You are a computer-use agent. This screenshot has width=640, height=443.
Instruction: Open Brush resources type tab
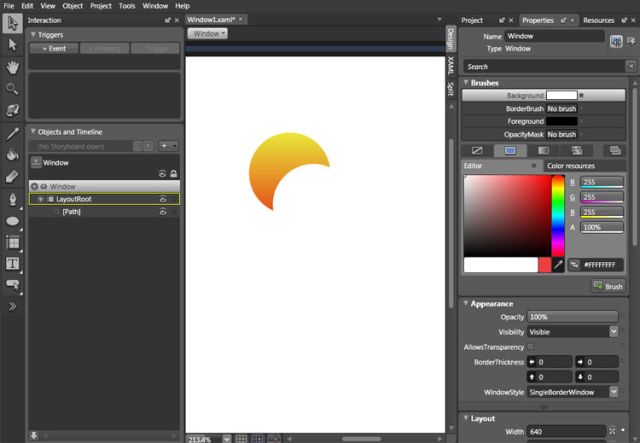(614, 151)
